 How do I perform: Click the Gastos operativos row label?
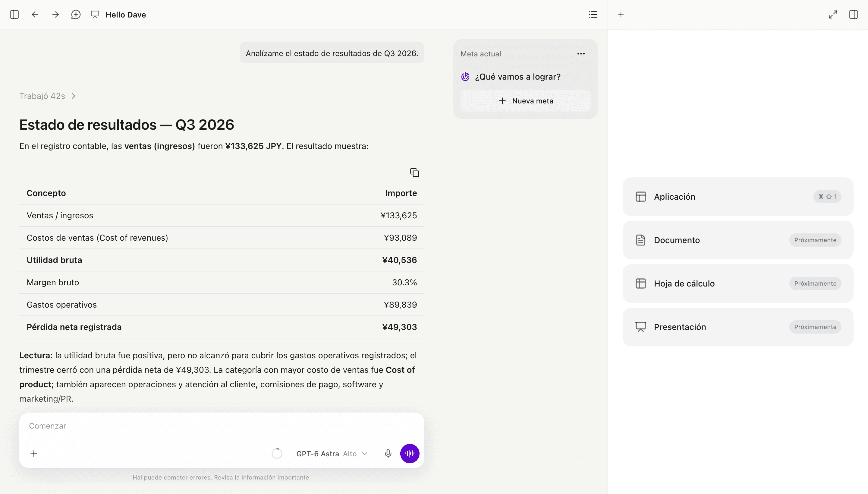[x=61, y=305]
